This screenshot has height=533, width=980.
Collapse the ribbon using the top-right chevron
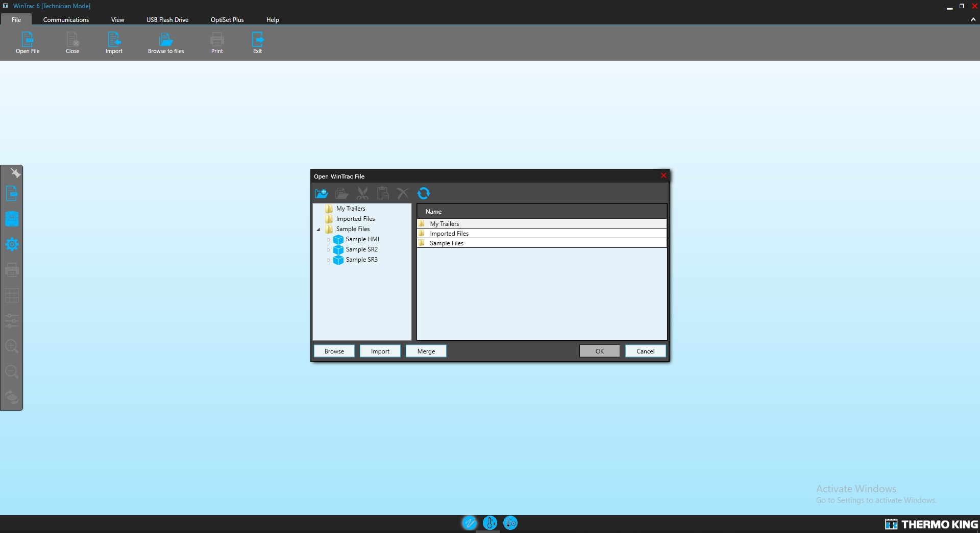[x=973, y=19]
